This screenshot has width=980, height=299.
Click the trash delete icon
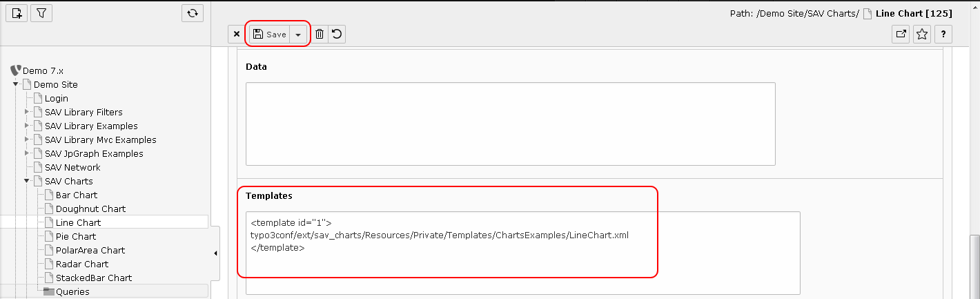[x=320, y=34]
